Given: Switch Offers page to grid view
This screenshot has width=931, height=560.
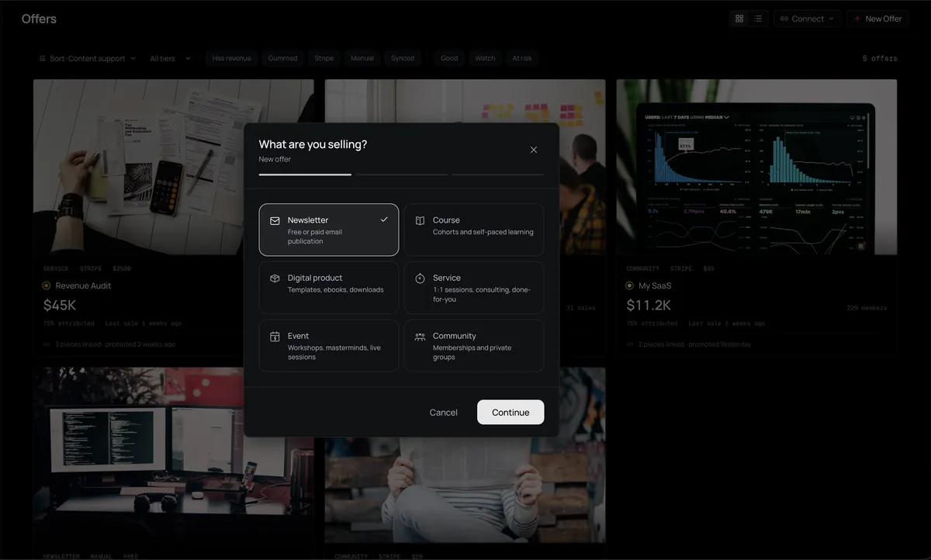Looking at the screenshot, I should tap(739, 19).
